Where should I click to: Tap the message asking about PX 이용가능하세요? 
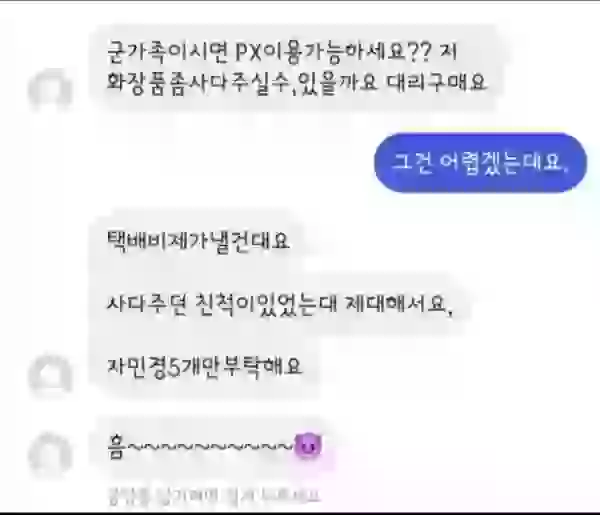pyautogui.click(x=295, y=67)
